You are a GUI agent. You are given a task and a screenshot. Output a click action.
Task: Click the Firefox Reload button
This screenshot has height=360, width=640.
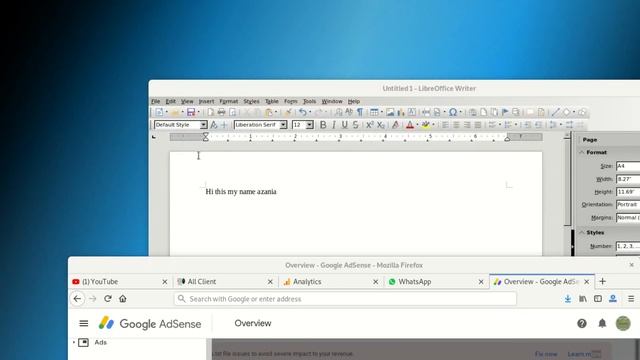tap(108, 299)
